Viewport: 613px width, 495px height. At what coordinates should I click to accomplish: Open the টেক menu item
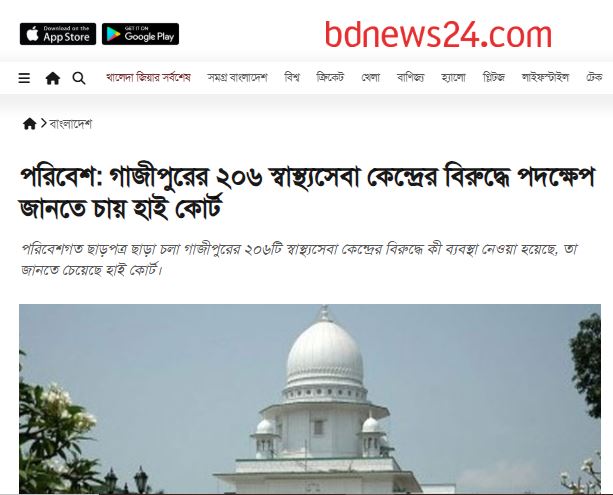594,77
